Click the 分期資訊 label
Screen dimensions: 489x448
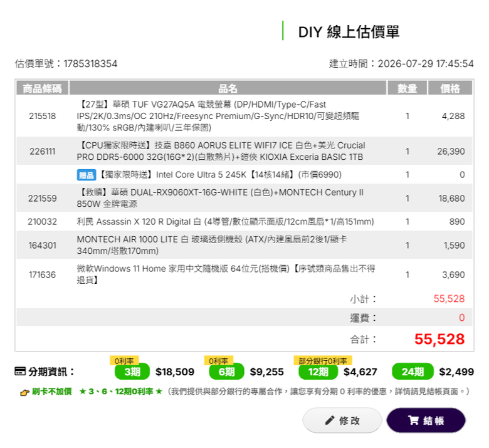tap(51, 372)
